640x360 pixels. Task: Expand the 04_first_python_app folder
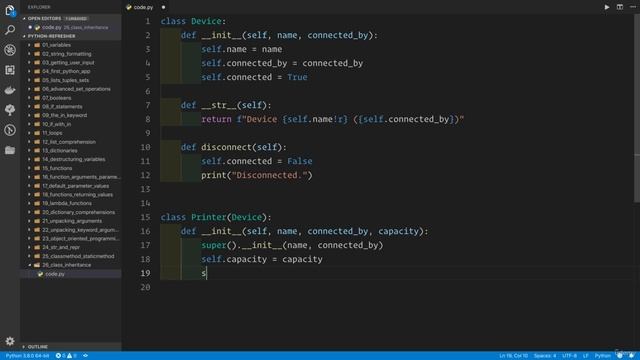pos(71,71)
